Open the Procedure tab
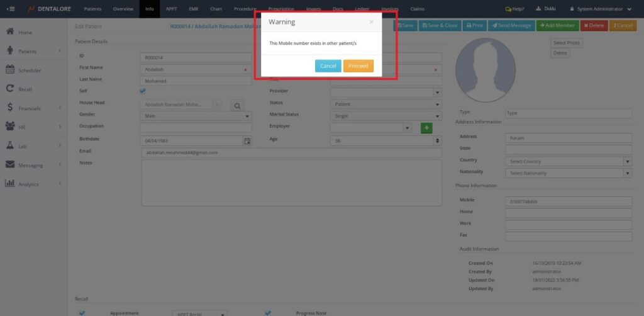The width and height of the screenshot is (644, 316). [x=245, y=9]
